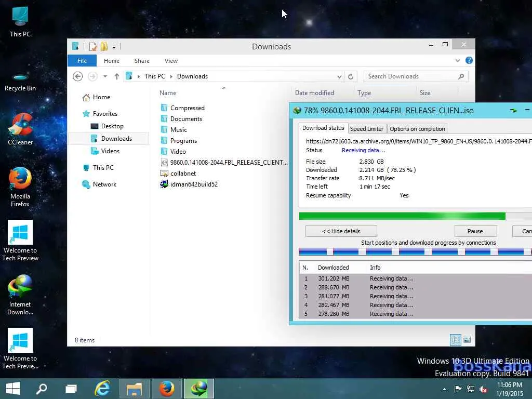
Task: Open the View ribbon tab
Action: (x=171, y=61)
